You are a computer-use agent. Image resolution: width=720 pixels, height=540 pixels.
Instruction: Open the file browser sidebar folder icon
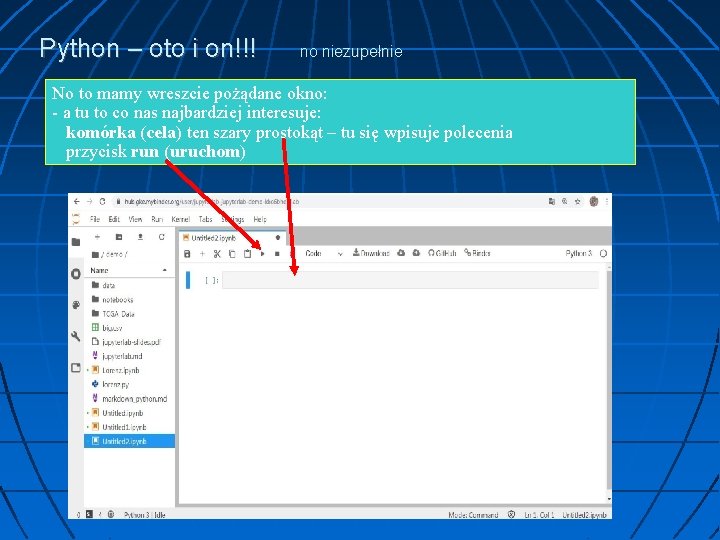tap(76, 242)
